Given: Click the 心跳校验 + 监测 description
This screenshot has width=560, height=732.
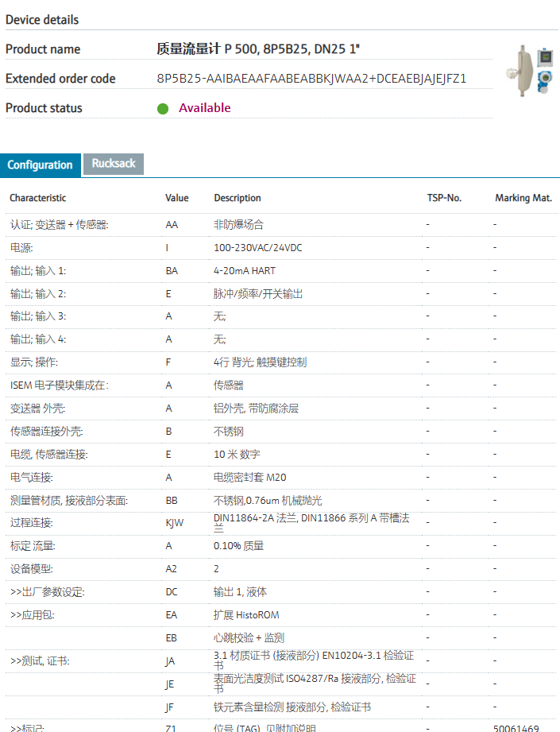Looking at the screenshot, I should [x=249, y=638].
